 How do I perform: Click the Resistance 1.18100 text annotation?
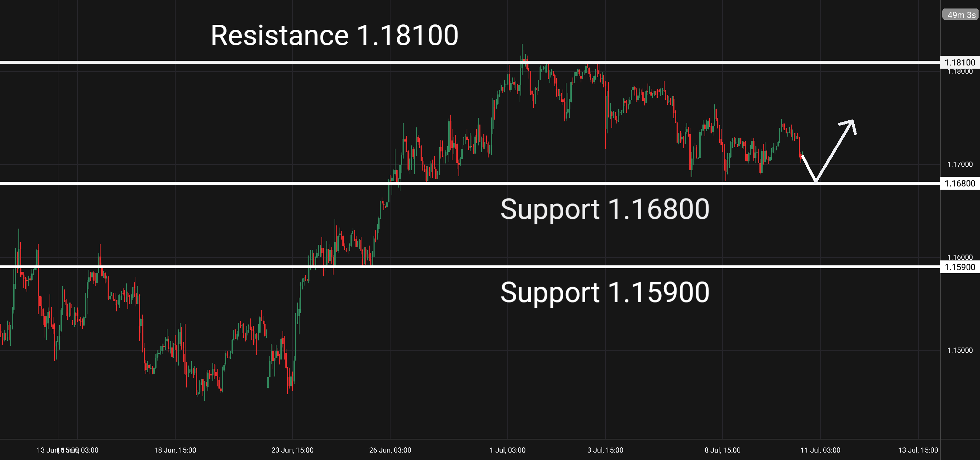[x=335, y=35]
